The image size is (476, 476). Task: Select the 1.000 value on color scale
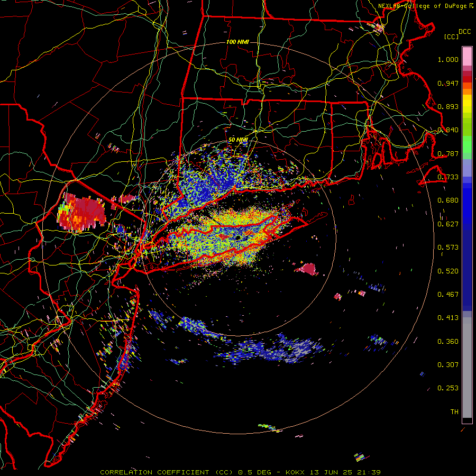click(448, 60)
